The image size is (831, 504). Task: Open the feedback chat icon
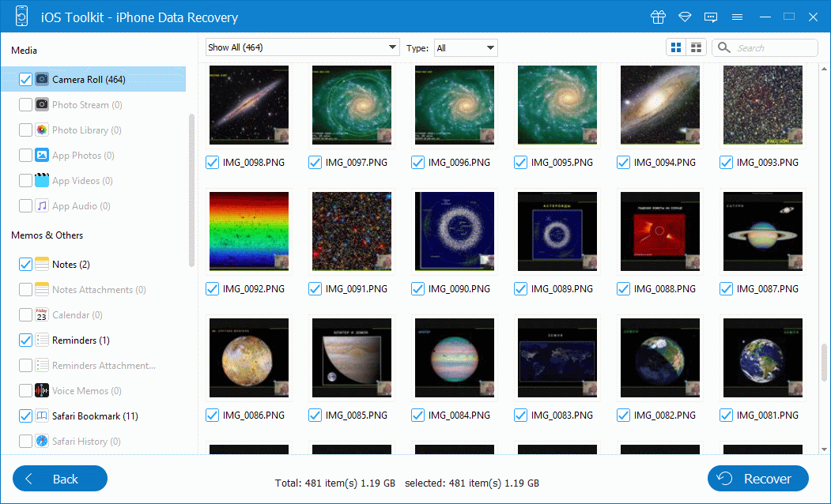pos(711,17)
